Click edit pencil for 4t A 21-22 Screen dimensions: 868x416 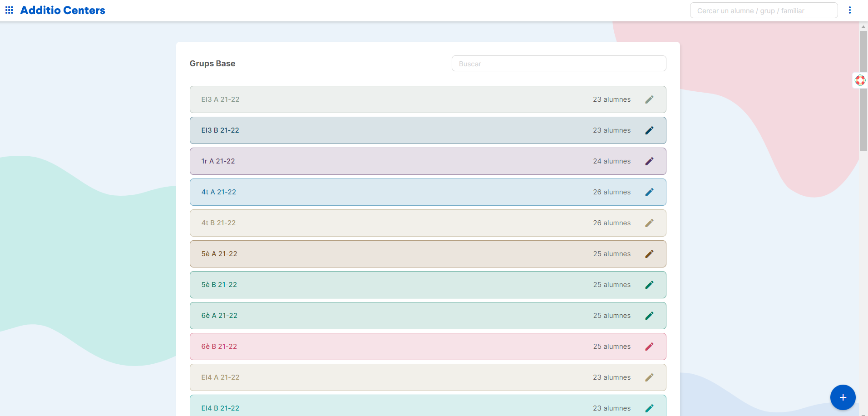649,192
